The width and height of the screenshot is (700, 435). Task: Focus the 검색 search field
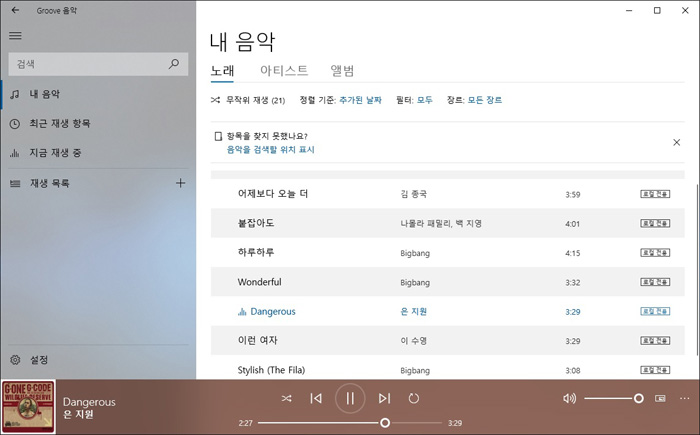98,64
